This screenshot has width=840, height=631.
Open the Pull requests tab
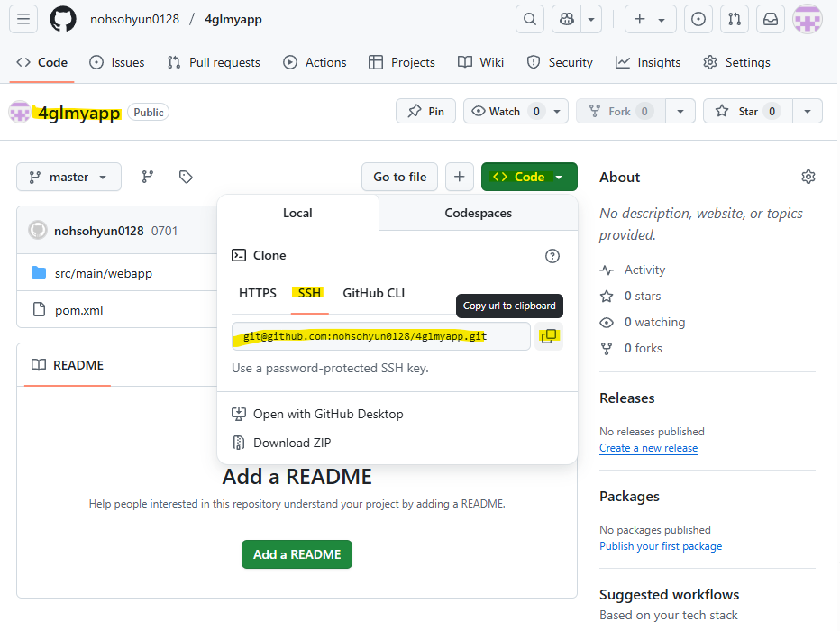pyautogui.click(x=214, y=63)
